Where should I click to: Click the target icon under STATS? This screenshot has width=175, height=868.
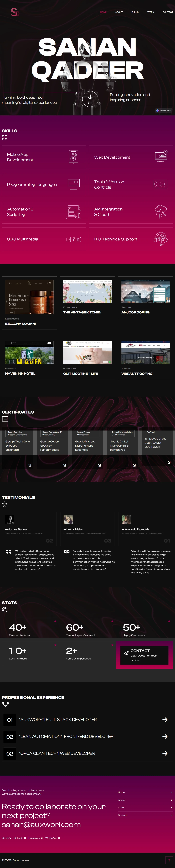[5, 609]
